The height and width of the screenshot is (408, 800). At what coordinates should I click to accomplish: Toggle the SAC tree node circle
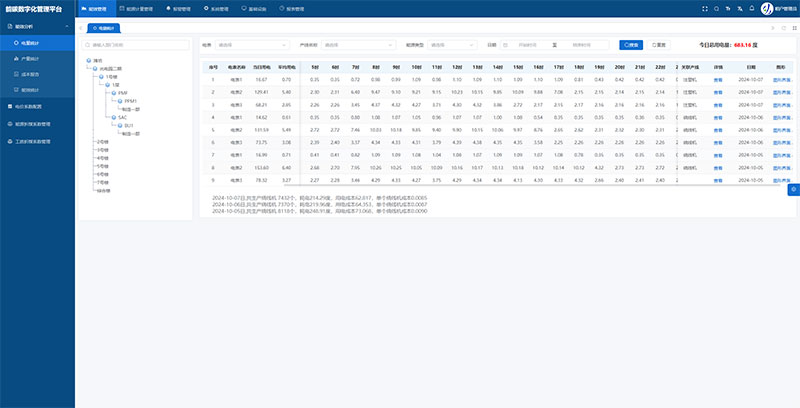(113, 118)
